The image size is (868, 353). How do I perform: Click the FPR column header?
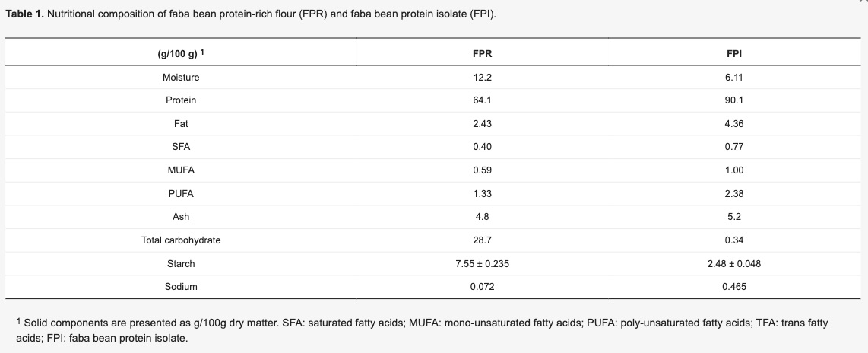coord(482,54)
